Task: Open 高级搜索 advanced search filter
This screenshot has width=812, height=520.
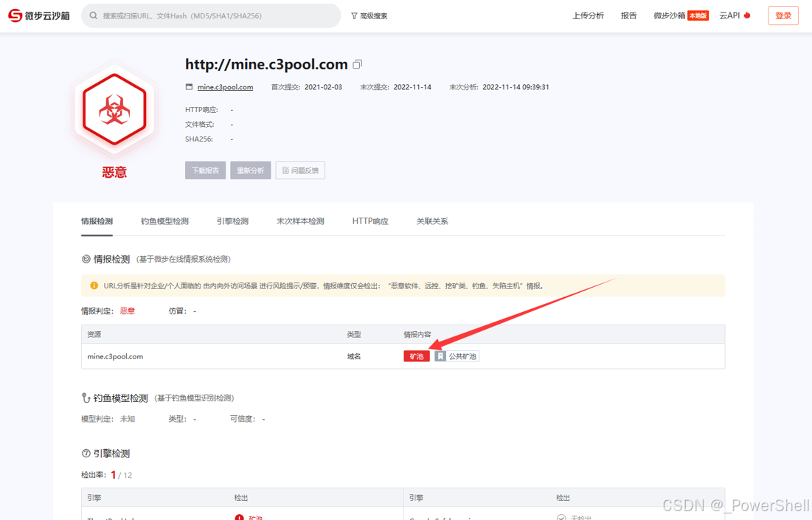Action: coord(369,16)
